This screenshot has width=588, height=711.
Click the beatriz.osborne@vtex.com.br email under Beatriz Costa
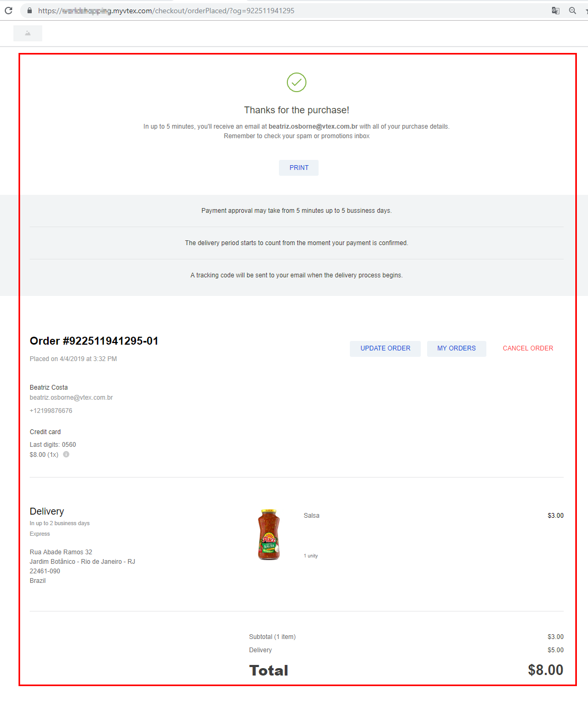[71, 398]
